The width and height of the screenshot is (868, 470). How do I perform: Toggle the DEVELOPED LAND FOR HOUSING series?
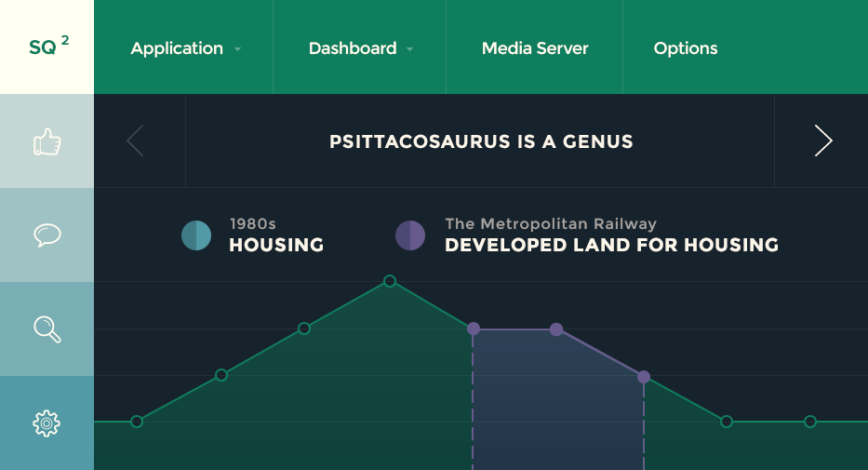611,246
